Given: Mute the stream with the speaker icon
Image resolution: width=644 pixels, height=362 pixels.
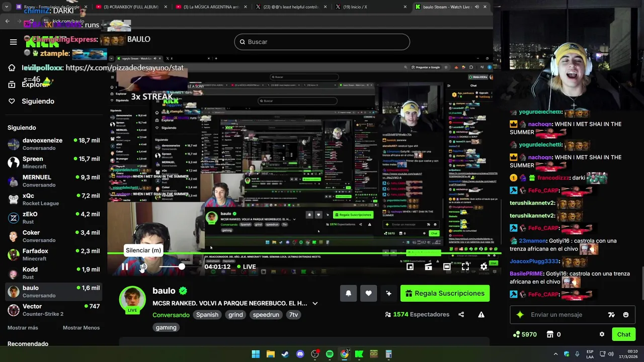Looking at the screenshot, I should tap(143, 267).
